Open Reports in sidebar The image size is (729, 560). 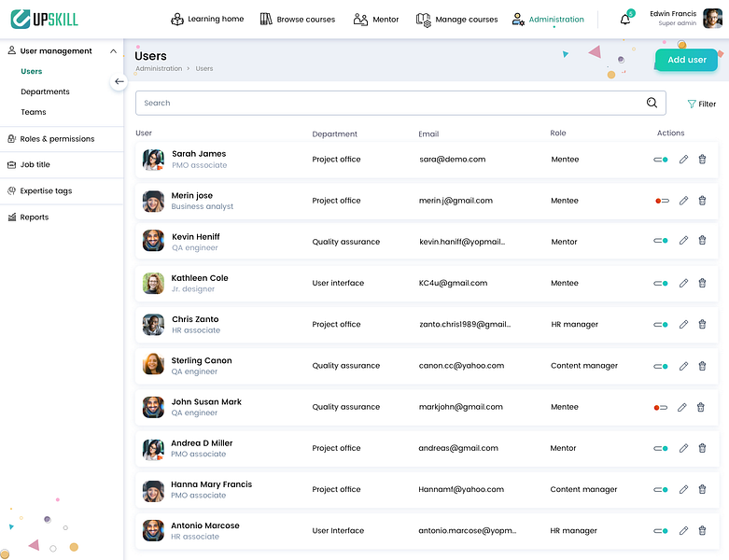34,217
